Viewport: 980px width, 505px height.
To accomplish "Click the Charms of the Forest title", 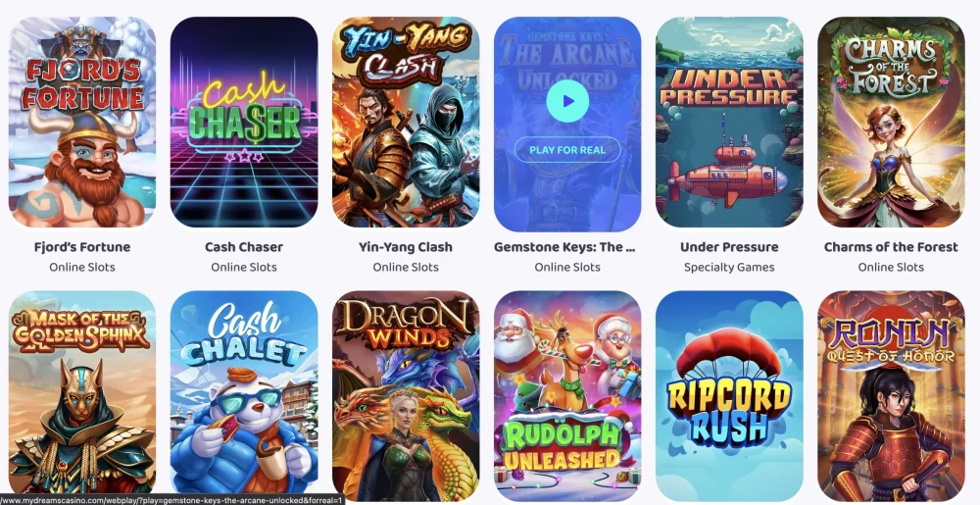I will (x=891, y=247).
